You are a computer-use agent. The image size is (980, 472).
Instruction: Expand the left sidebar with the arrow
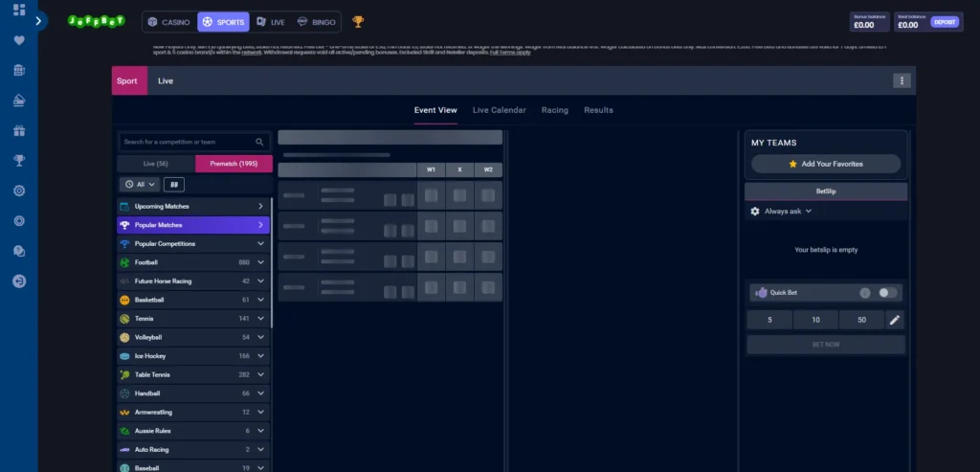click(x=38, y=21)
